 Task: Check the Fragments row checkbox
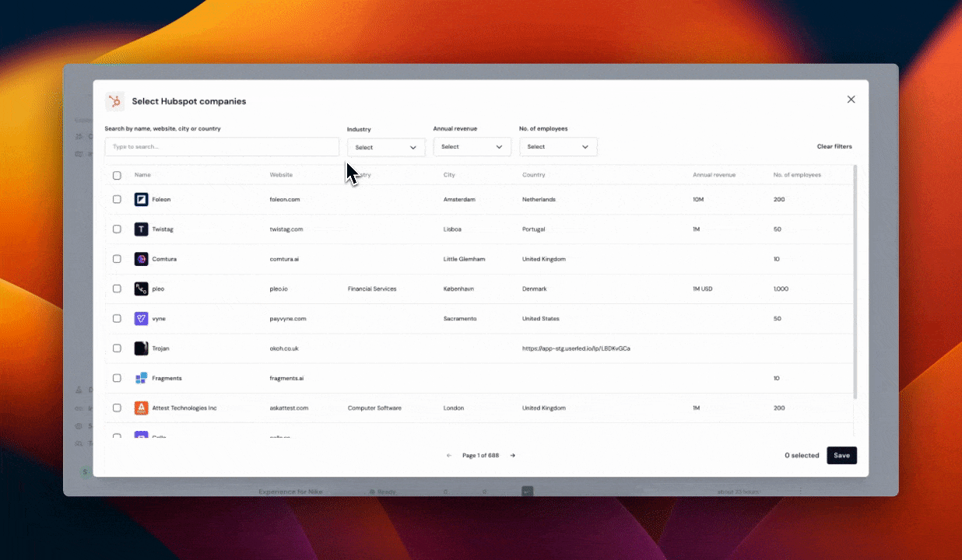117,378
